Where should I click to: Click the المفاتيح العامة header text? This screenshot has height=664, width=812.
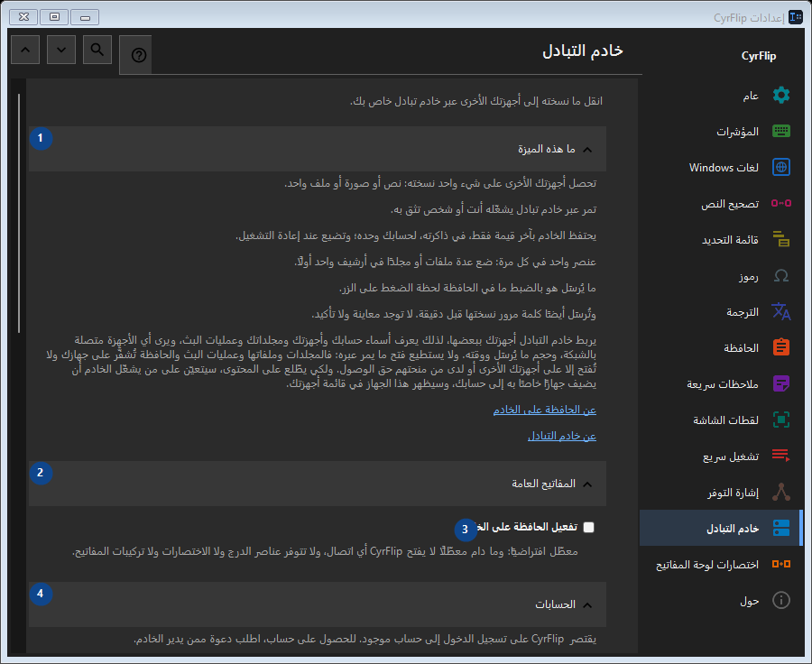coord(543,484)
